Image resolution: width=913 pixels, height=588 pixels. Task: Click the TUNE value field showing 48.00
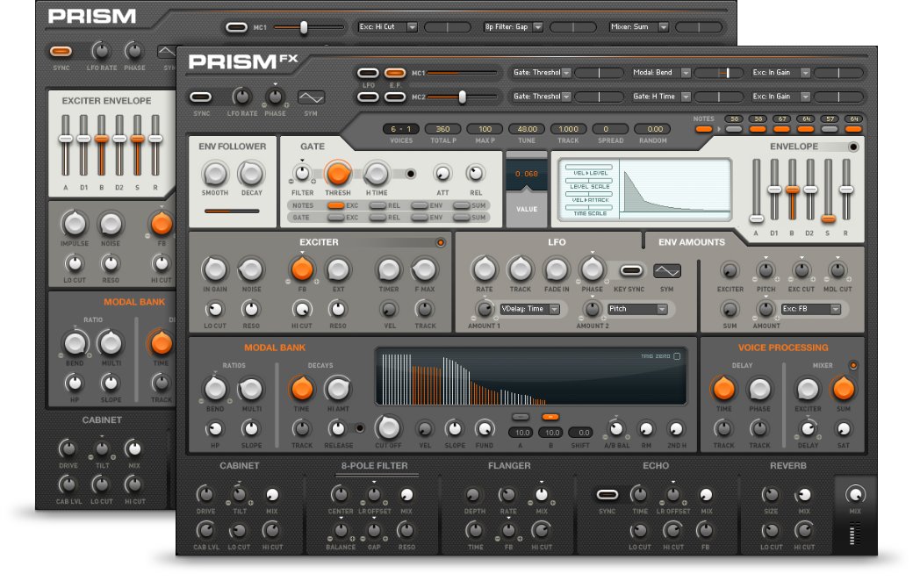528,129
